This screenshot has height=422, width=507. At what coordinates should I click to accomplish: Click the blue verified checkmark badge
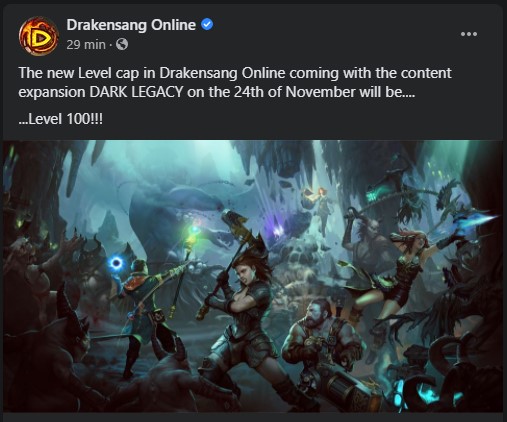point(207,24)
